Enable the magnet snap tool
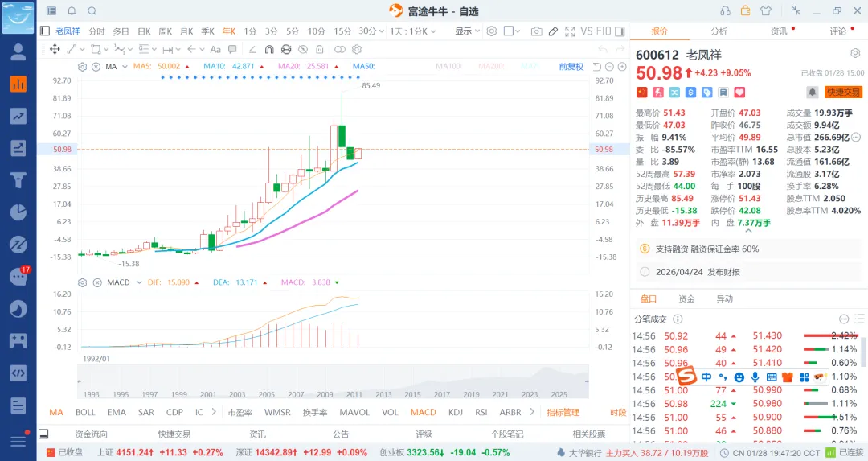868x461 pixels. coord(269,49)
